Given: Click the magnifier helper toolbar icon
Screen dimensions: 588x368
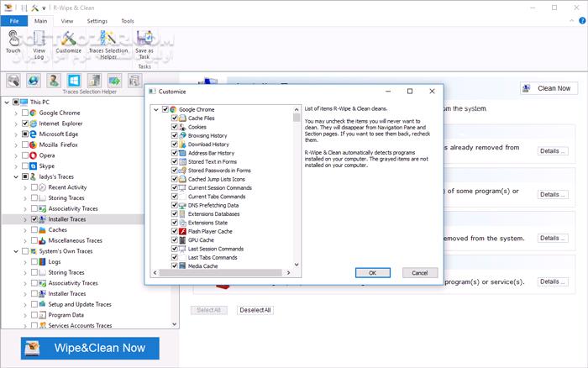Looking at the screenshot, I should pos(13,80).
